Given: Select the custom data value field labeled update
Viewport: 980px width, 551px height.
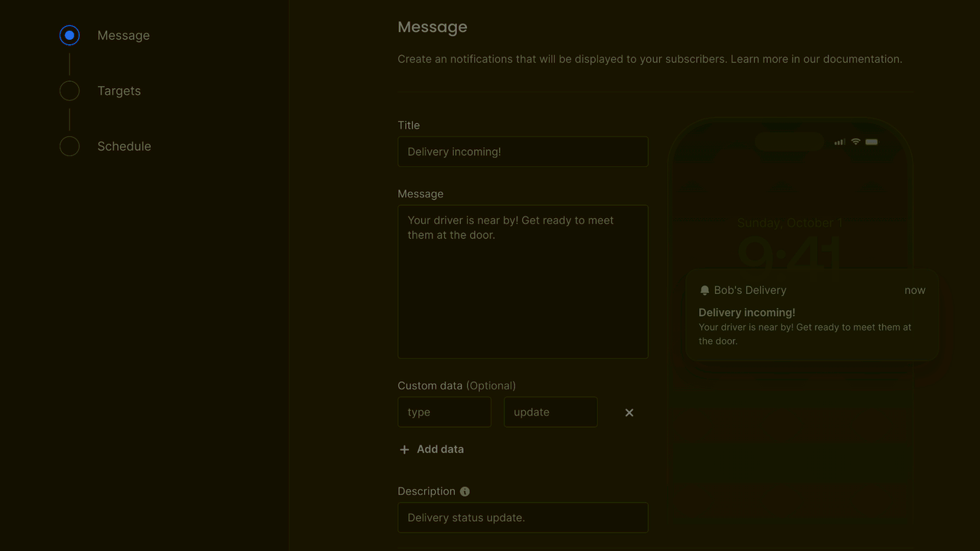Looking at the screenshot, I should pos(550,412).
